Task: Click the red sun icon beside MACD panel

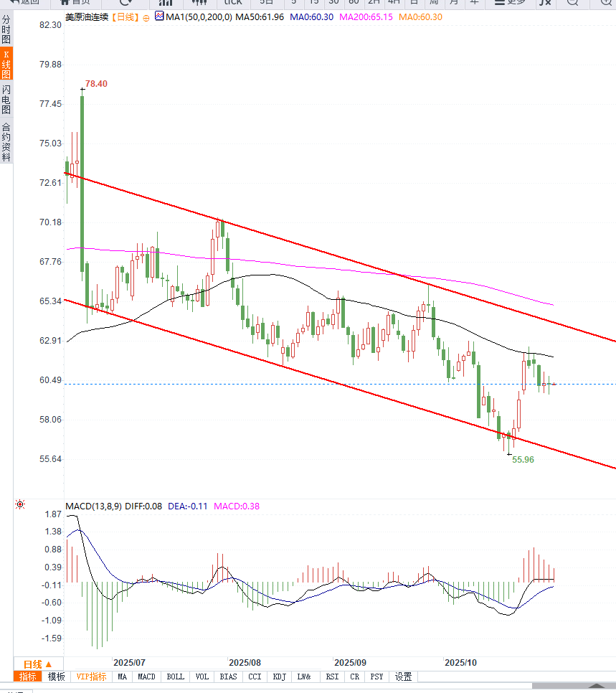Action: click(x=20, y=504)
